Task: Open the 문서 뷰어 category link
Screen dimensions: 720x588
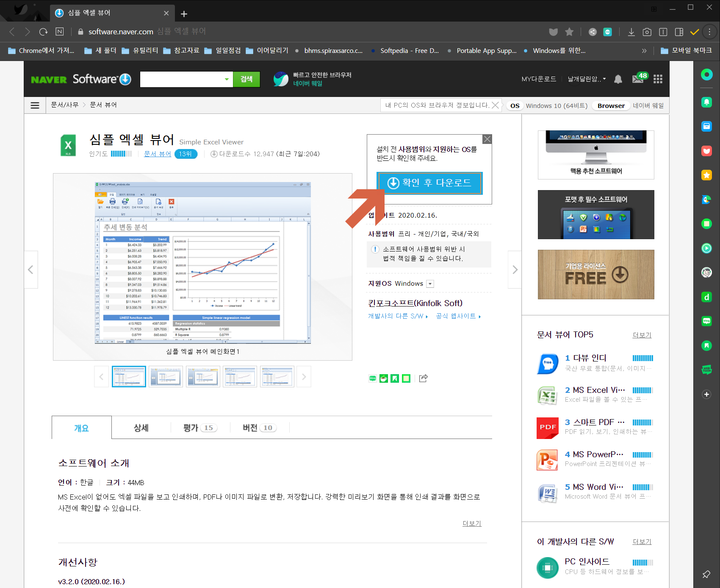Action: coord(158,154)
